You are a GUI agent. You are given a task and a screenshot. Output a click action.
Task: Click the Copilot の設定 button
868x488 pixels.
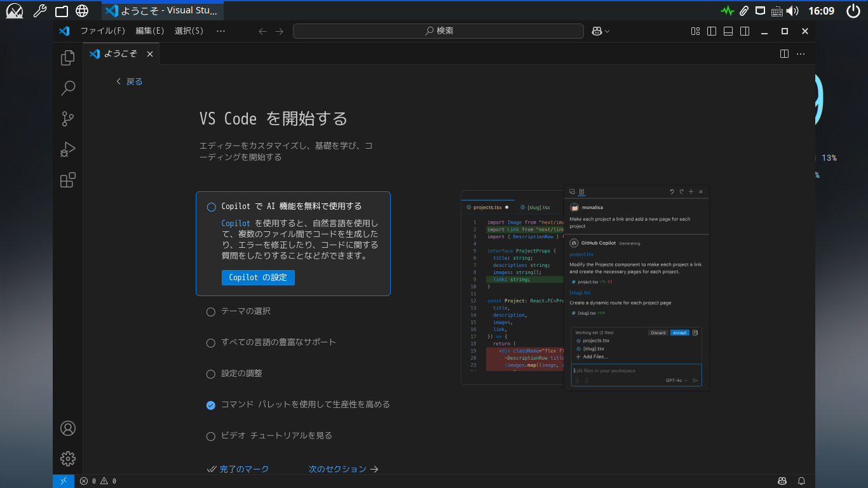[258, 278]
